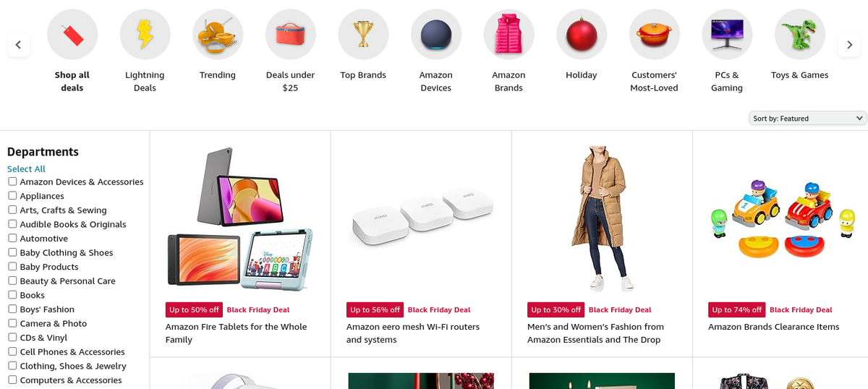Viewport: 868px width, 389px height.
Task: Click Select All departments link
Action: 26,168
